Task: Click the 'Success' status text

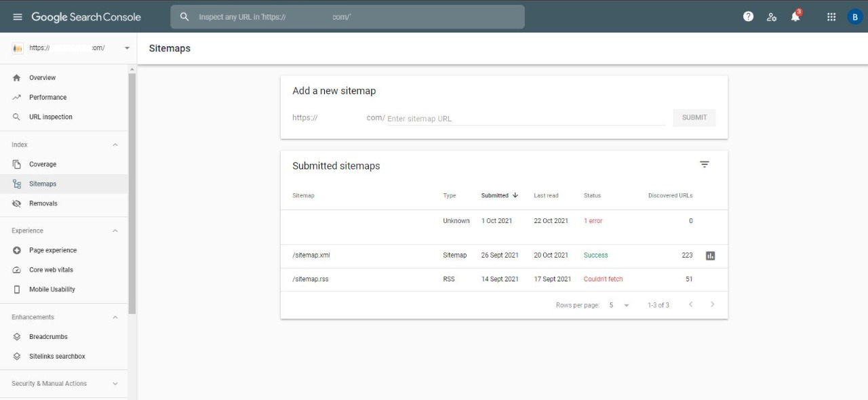Action: coord(596,256)
